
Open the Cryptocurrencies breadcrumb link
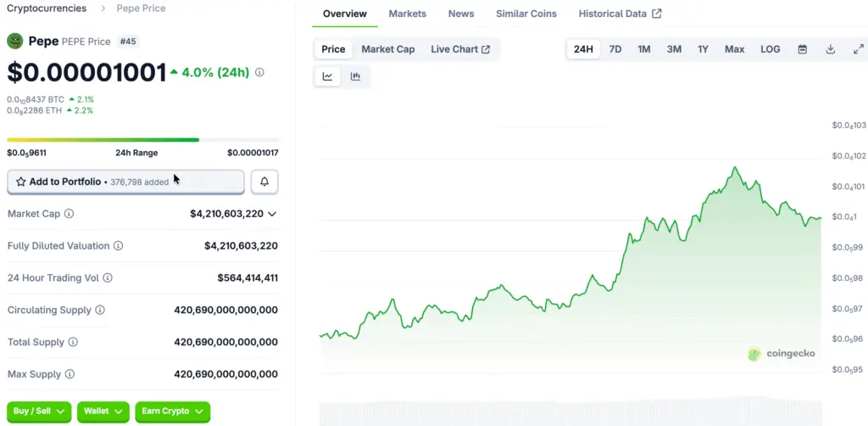click(47, 8)
